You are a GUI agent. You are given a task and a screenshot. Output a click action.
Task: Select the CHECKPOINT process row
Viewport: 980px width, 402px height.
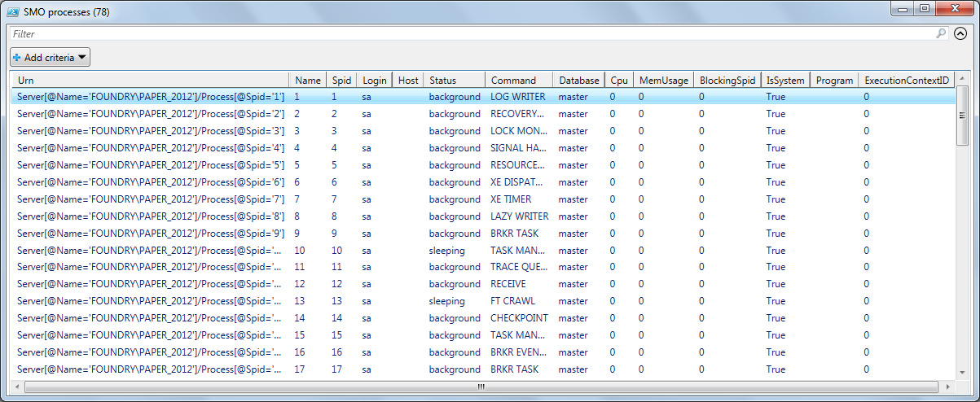click(519, 318)
